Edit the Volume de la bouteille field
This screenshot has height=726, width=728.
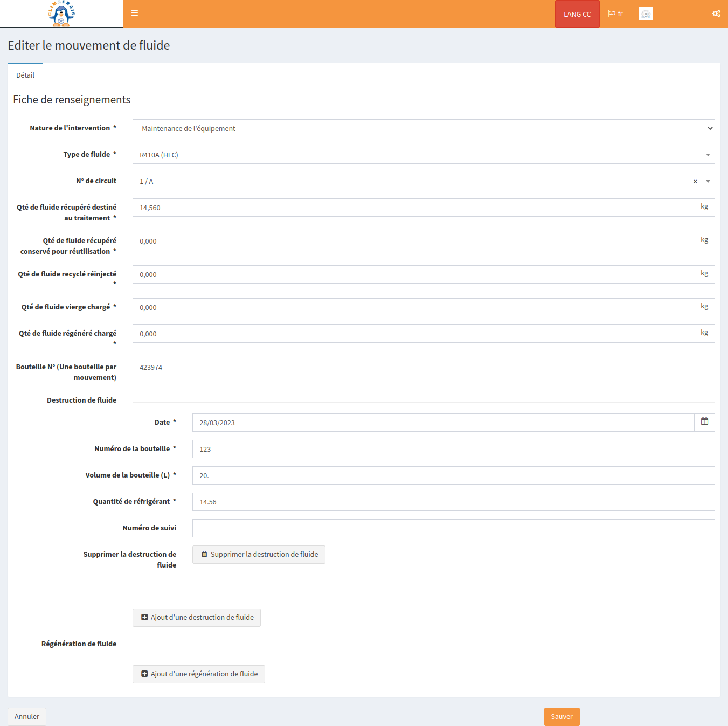click(x=454, y=475)
